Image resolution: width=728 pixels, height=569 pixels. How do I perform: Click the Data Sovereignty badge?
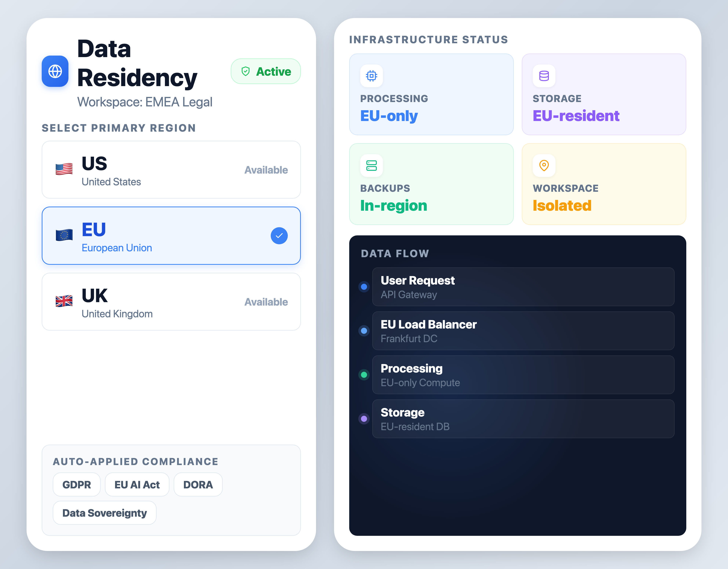104,513
